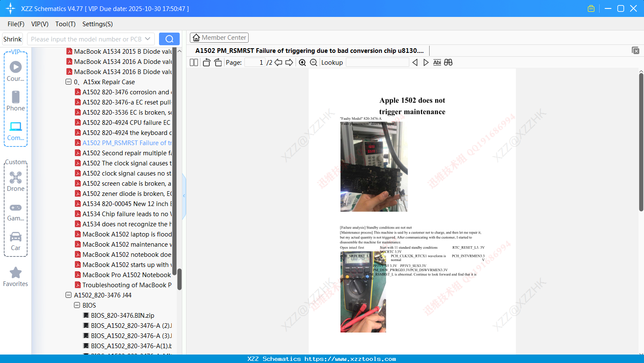Viewport: 644px width, 363px height.
Task: Open 'A1502 820-3536 EC is broken' case
Action: coord(123,113)
